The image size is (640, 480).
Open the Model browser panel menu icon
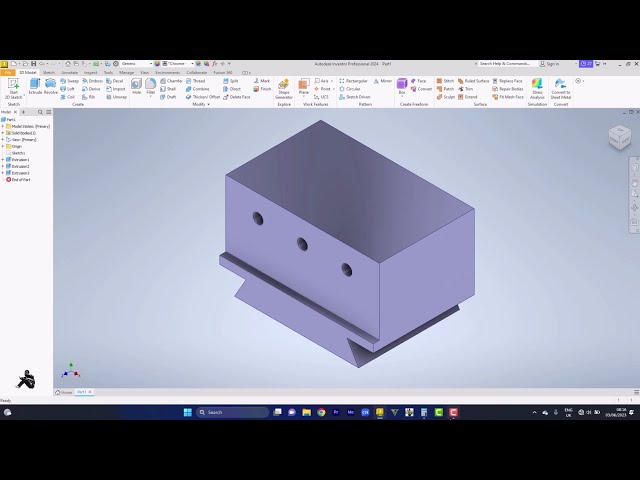click(x=49, y=112)
